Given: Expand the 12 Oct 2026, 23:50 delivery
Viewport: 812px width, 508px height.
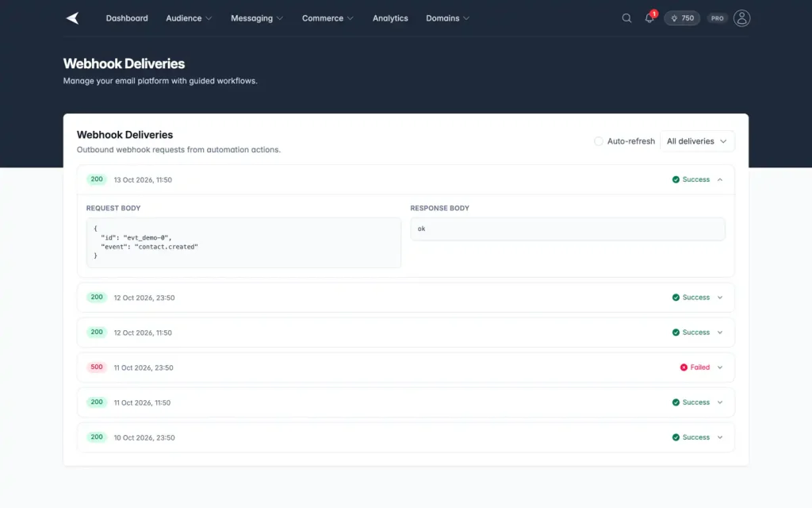Looking at the screenshot, I should pyautogui.click(x=405, y=298).
